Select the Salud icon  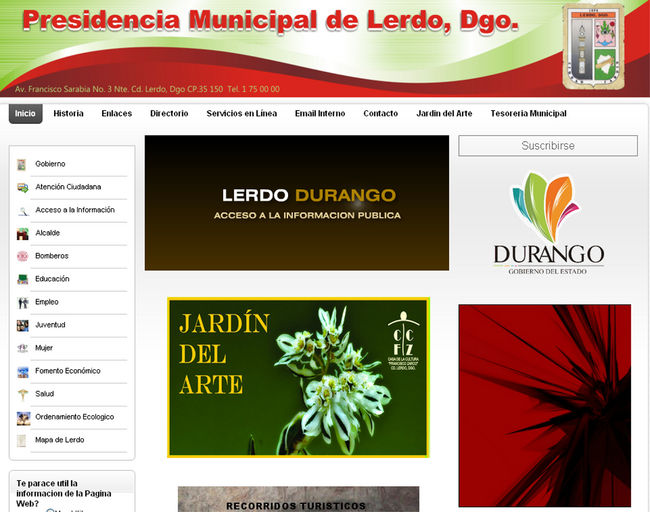coord(22,394)
